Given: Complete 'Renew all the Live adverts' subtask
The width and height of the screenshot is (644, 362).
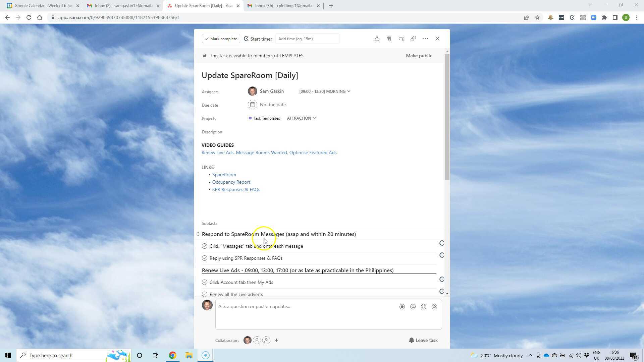Looking at the screenshot, I should (205, 294).
